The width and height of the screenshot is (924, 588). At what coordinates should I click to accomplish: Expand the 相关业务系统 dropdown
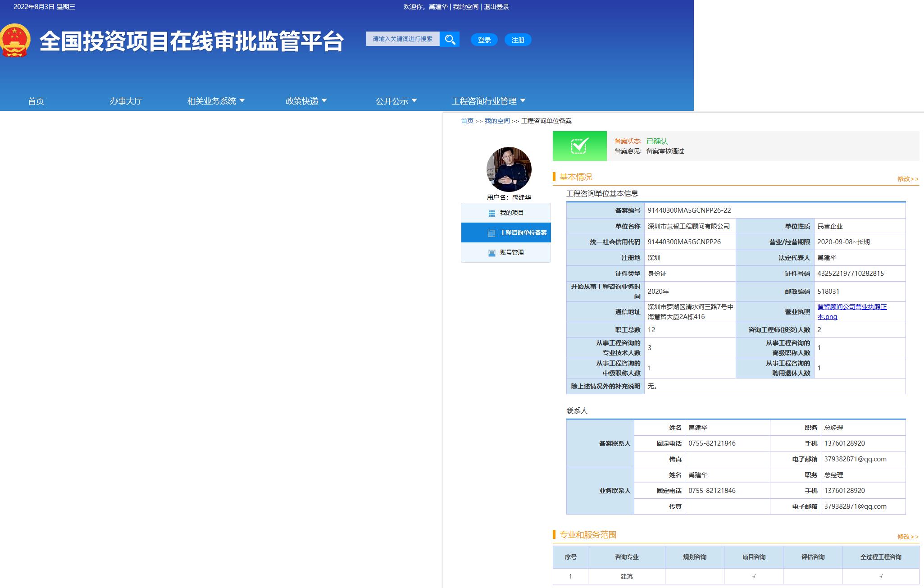pyautogui.click(x=215, y=101)
